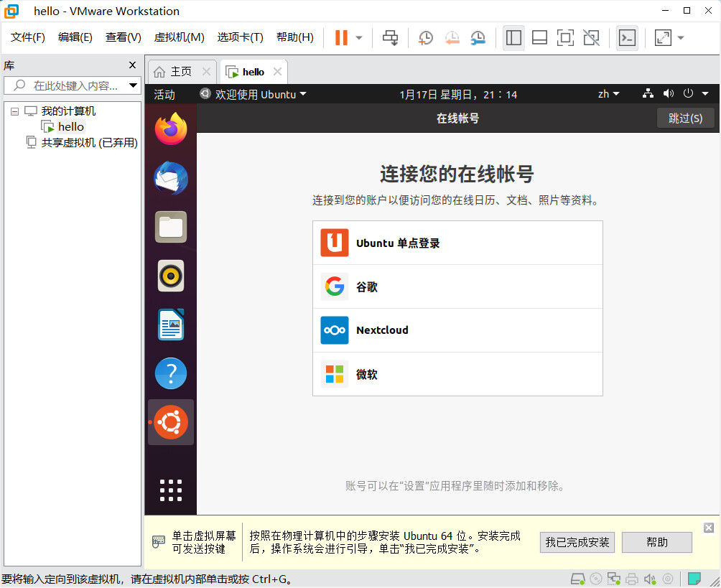Image resolution: width=721 pixels, height=588 pixels.
Task: Toggle the library sidebar view
Action: click(x=513, y=38)
